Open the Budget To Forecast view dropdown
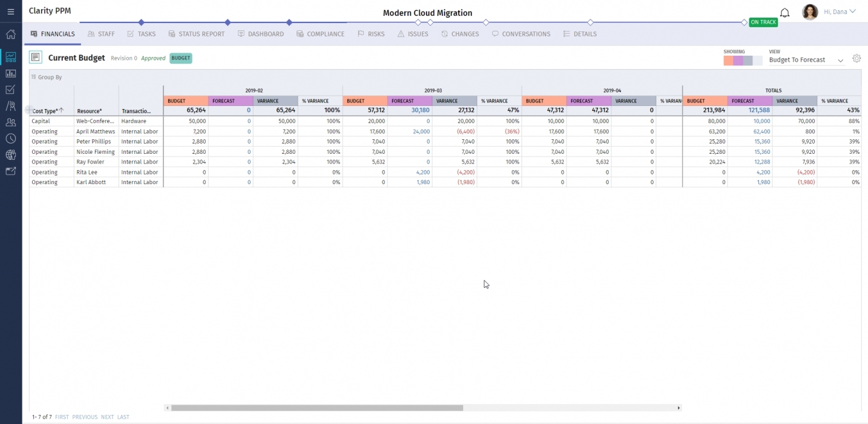 [x=840, y=60]
